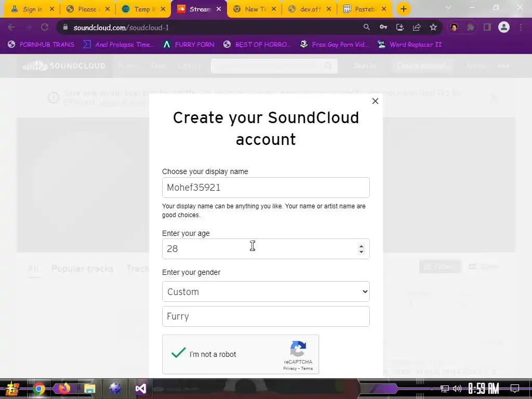
Task: Reload the SoundCloud page
Action: point(45,27)
